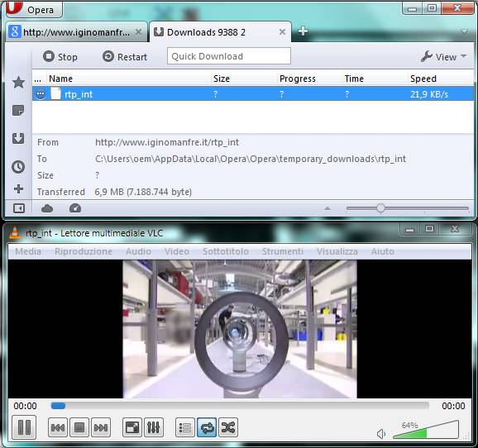Click the Opera Link cloud icon

click(x=47, y=208)
